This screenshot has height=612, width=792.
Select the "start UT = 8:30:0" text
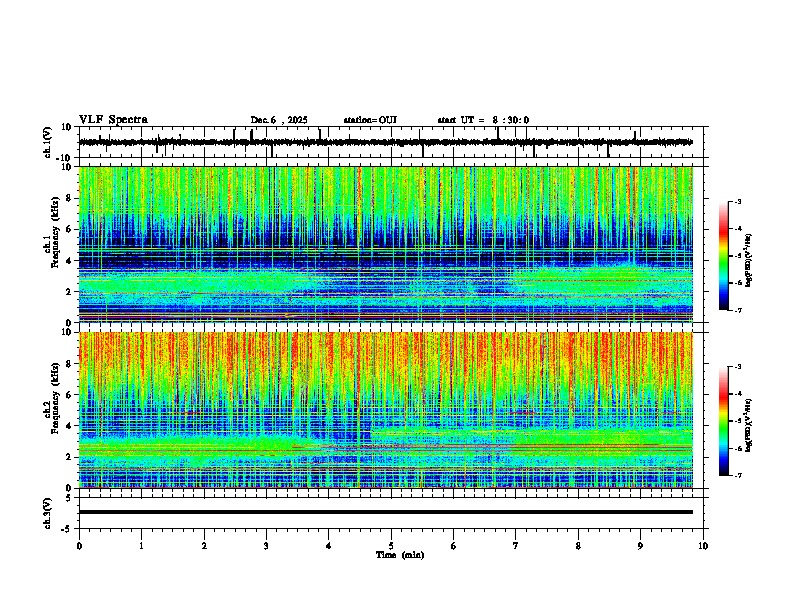click(x=483, y=120)
